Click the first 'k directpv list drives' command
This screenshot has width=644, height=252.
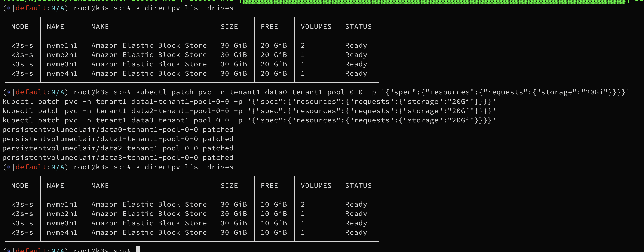[185, 8]
